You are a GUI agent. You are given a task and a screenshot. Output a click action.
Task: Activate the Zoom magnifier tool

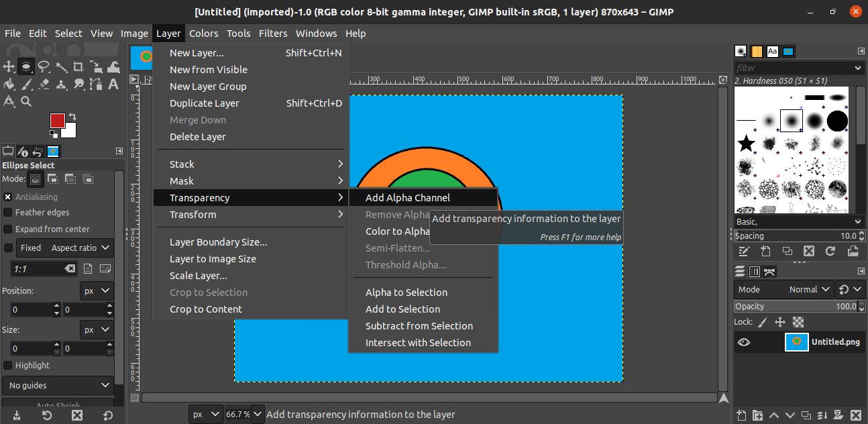pyautogui.click(x=26, y=101)
